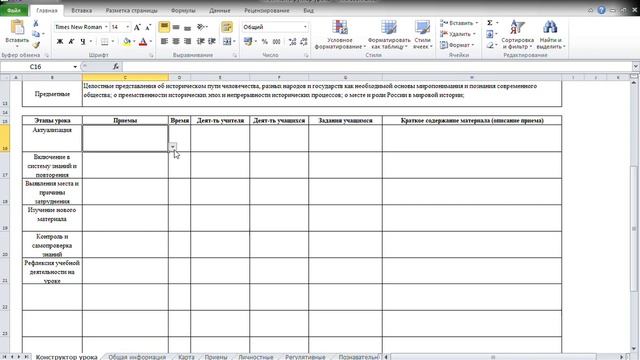Image resolution: width=640 pixels, height=360 pixels.
Task: Open the fill color dropdown arrow
Action: click(134, 41)
